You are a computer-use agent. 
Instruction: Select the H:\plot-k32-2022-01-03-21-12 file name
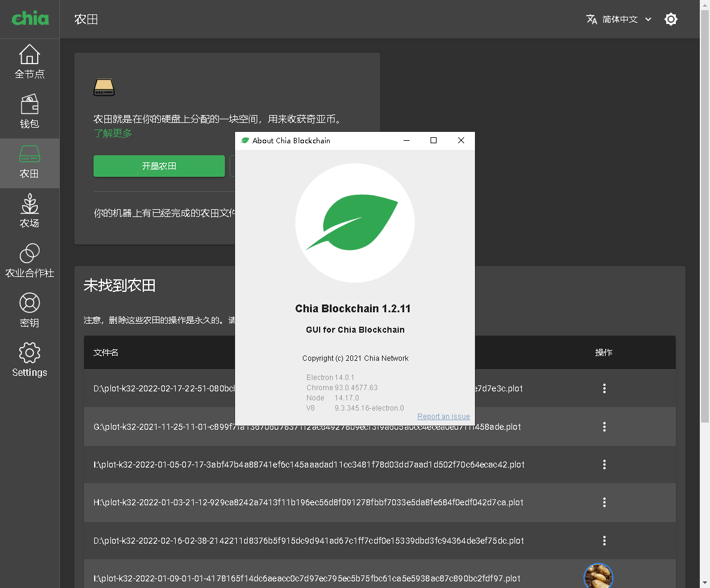(x=308, y=502)
